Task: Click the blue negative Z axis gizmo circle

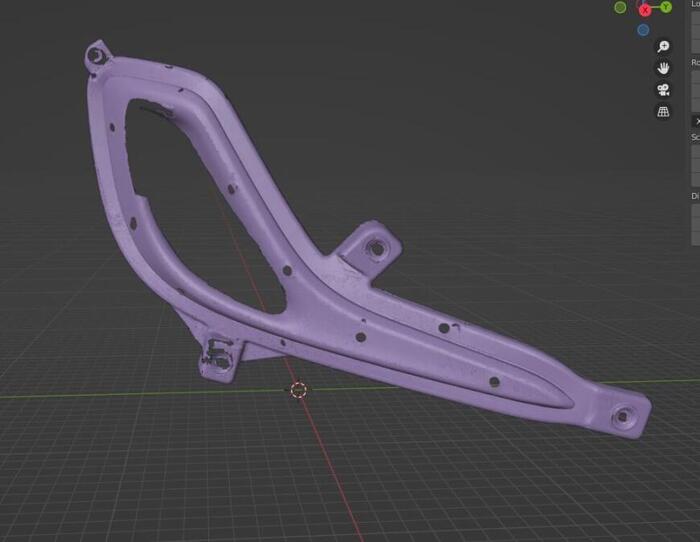Action: click(x=643, y=30)
